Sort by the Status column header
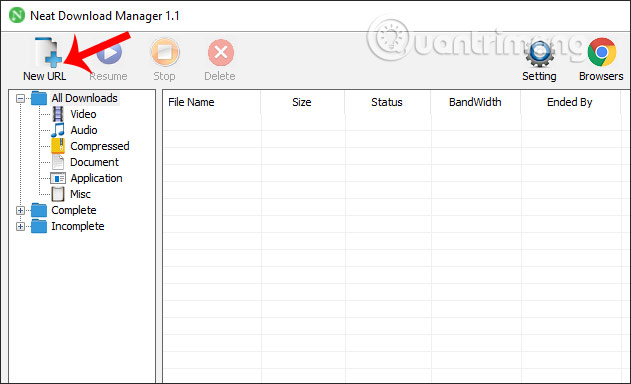 387,102
